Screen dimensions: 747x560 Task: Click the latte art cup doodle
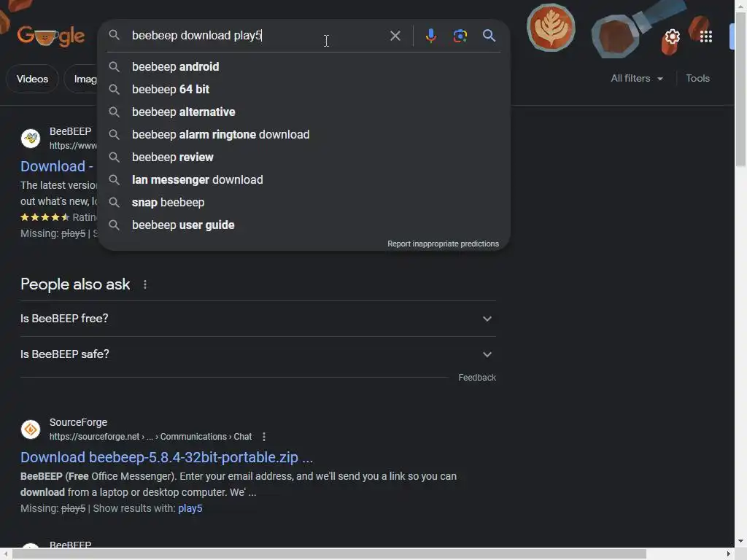point(551,27)
